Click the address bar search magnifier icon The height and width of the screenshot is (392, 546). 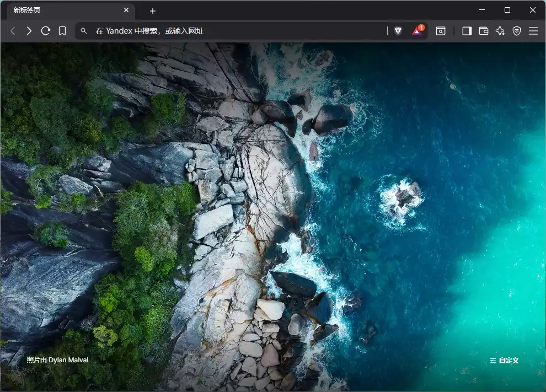[x=84, y=31]
